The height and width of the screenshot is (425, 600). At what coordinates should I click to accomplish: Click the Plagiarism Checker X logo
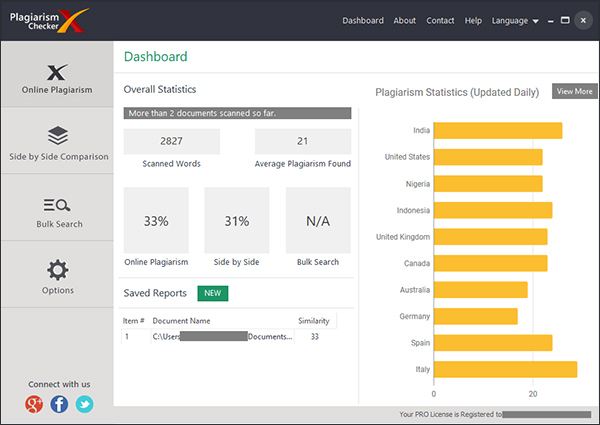[51, 20]
